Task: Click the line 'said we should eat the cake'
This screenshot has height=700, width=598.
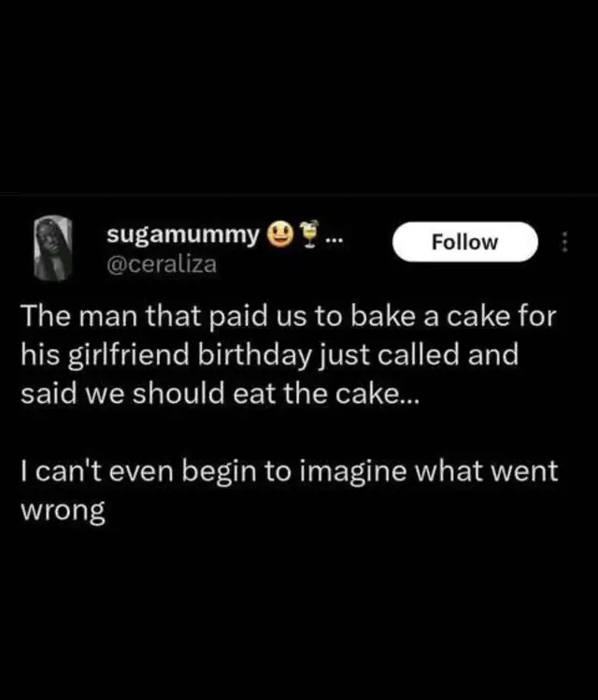Action: click(220, 393)
